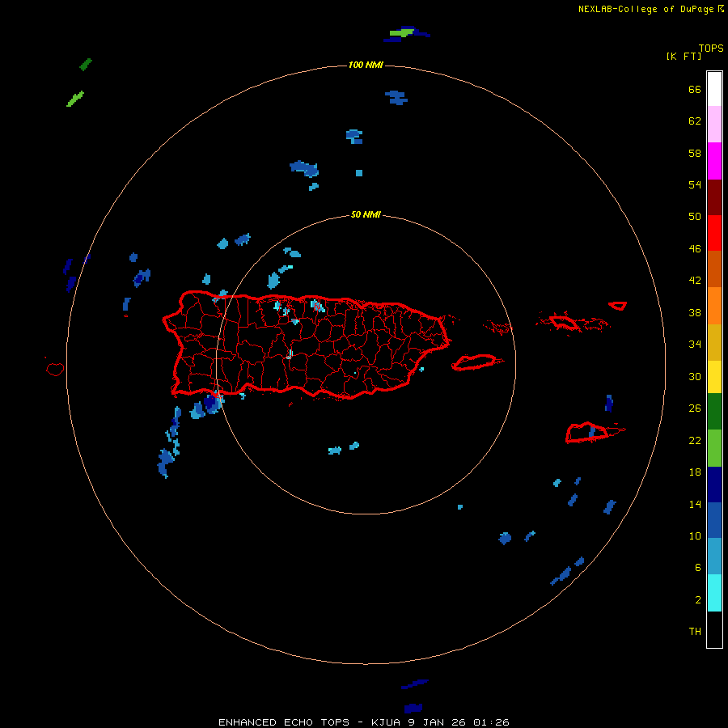Click the legend value 14
Image resolution: width=728 pixels, height=728 pixels.
tap(695, 504)
